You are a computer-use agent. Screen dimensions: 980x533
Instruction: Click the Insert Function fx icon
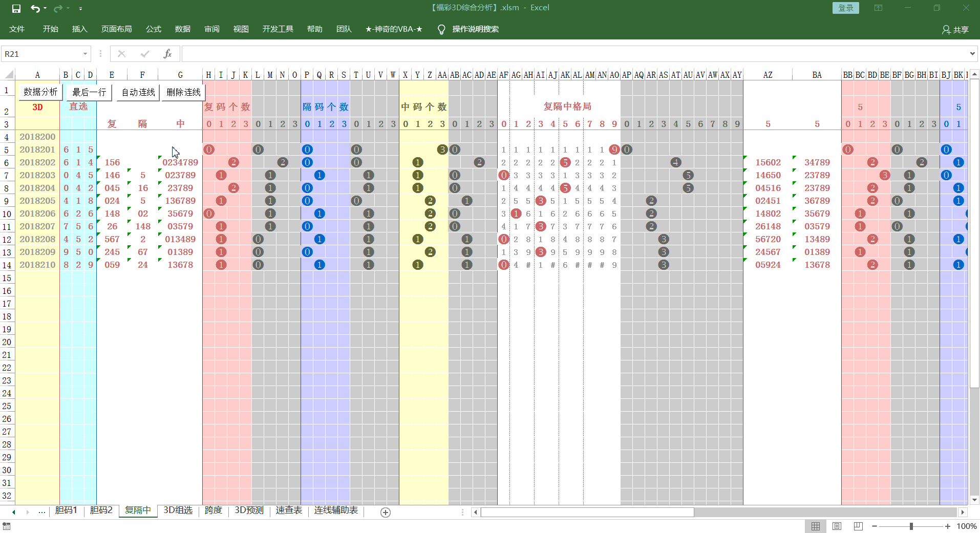pos(167,54)
